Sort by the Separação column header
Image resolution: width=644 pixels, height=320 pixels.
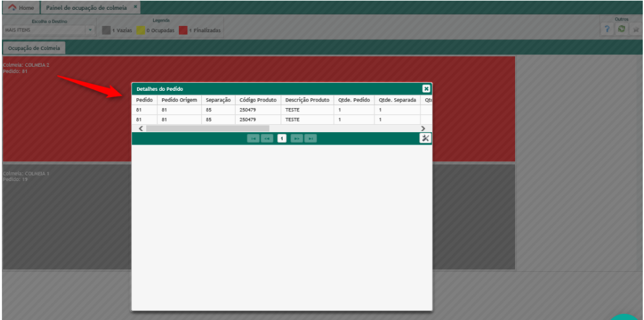[218, 100]
